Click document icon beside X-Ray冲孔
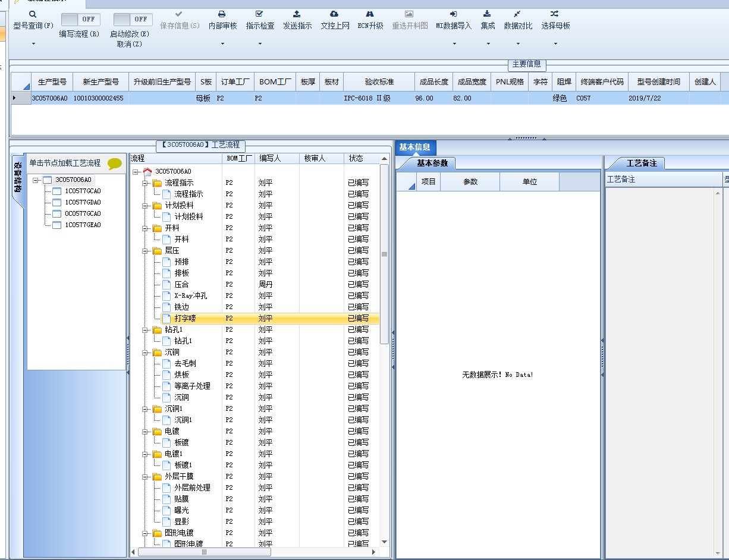Screen dimensions: 729x560 pos(166,295)
